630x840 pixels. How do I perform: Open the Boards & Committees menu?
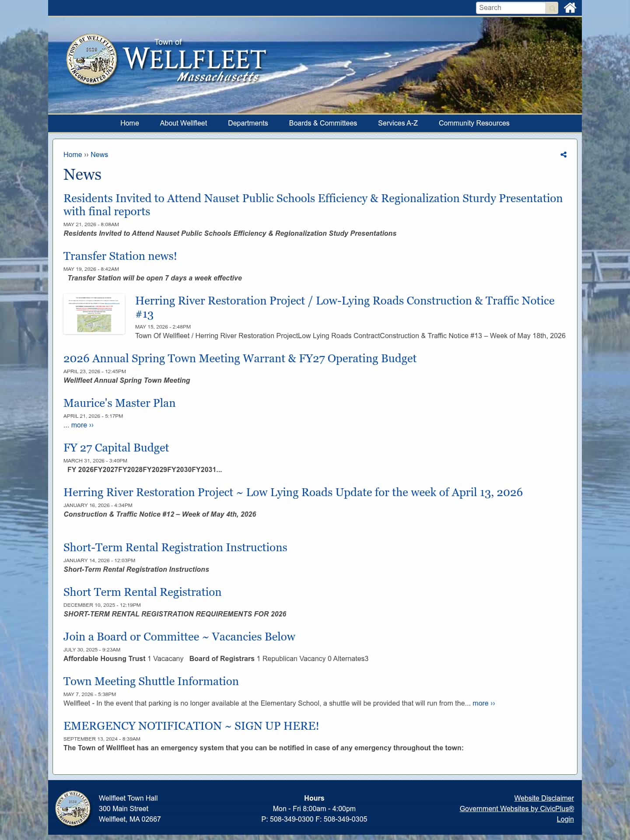click(x=323, y=123)
